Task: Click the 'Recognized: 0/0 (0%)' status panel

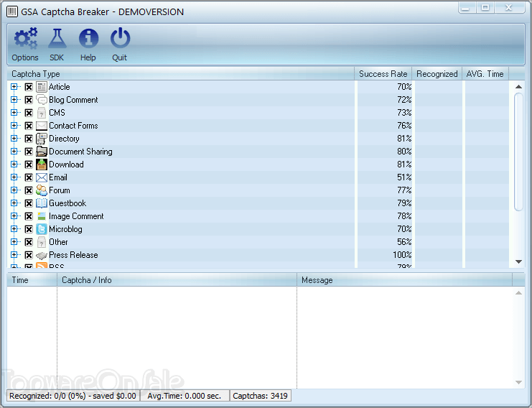Action: [73, 396]
